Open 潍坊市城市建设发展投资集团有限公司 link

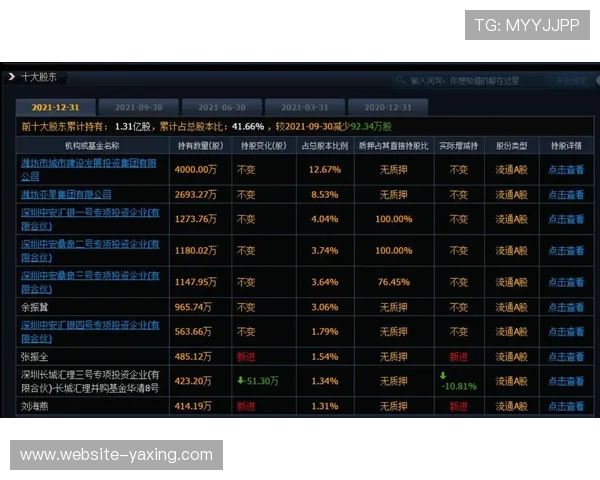(x=89, y=170)
